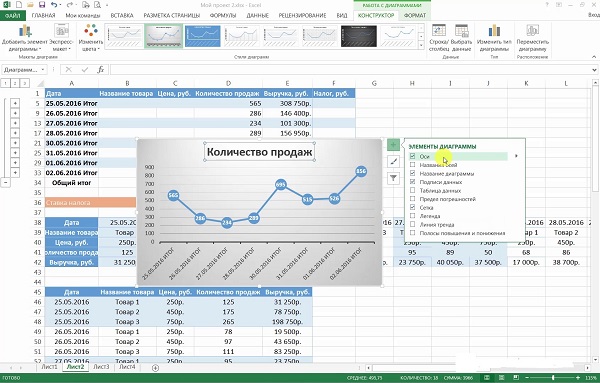Image resolution: width=600 pixels, height=383 pixels.
Task: Click the green chart elements plus button
Action: coord(393,145)
